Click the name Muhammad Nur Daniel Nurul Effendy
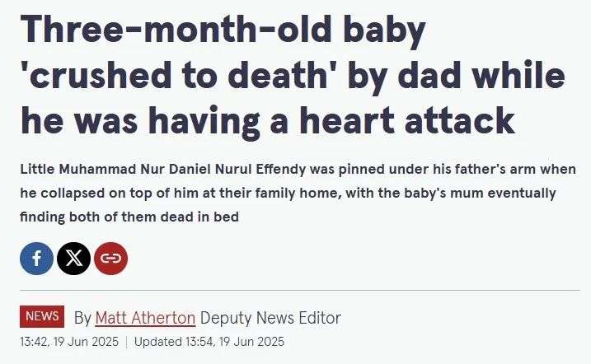591x364 pixels. click(x=182, y=170)
